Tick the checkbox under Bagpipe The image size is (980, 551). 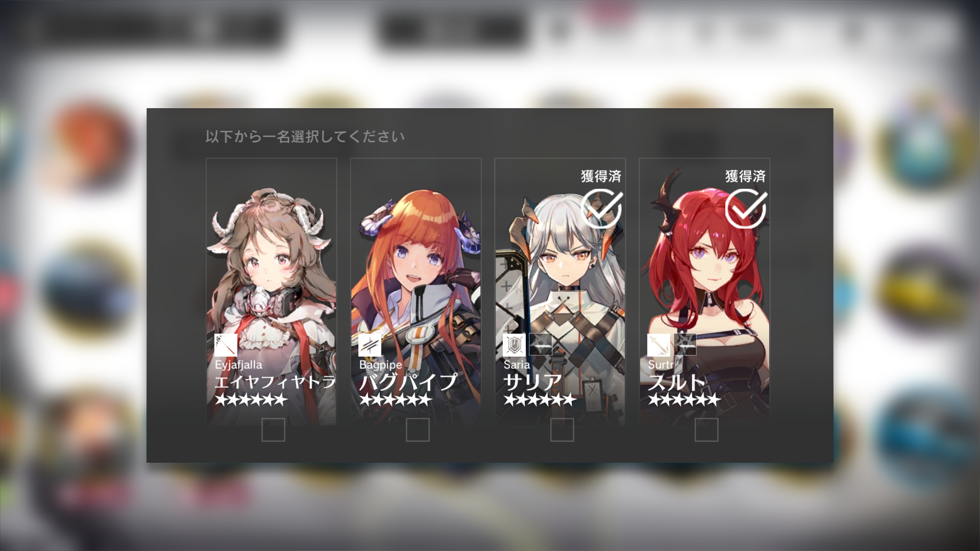pos(418,430)
